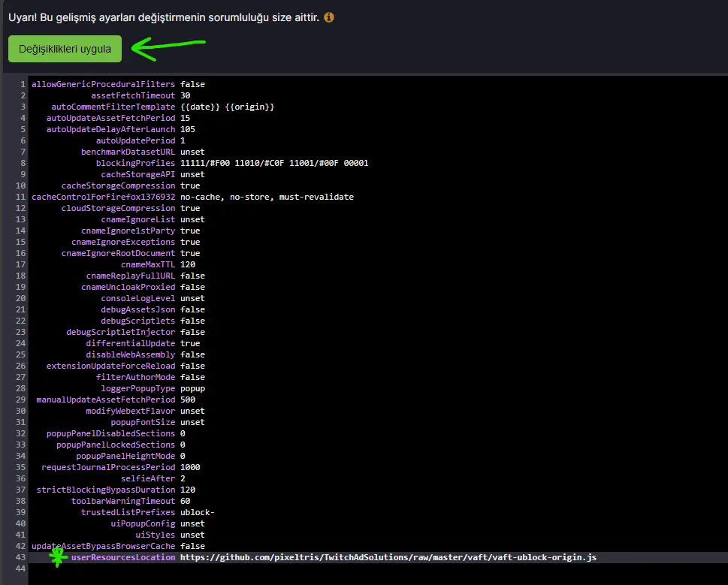Click modifyWebextFlavor setting name
This screenshot has width=728, height=585.
click(131, 411)
